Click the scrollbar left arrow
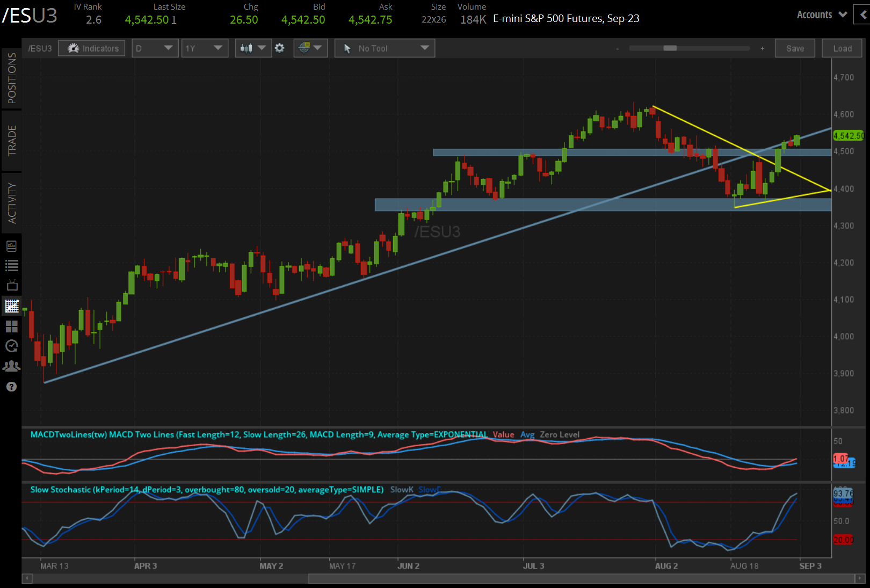 click(27, 578)
